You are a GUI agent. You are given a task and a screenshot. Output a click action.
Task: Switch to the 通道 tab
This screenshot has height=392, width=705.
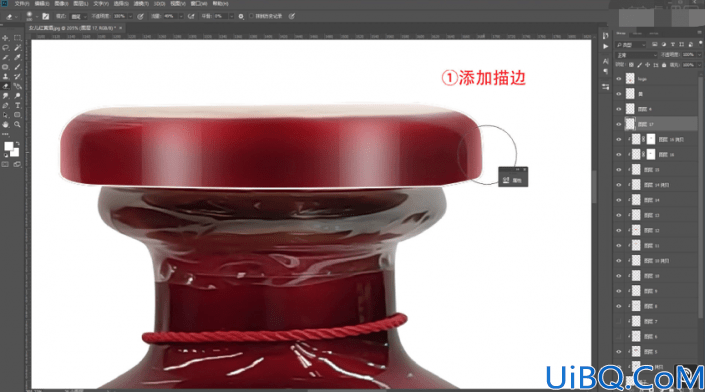(x=637, y=33)
